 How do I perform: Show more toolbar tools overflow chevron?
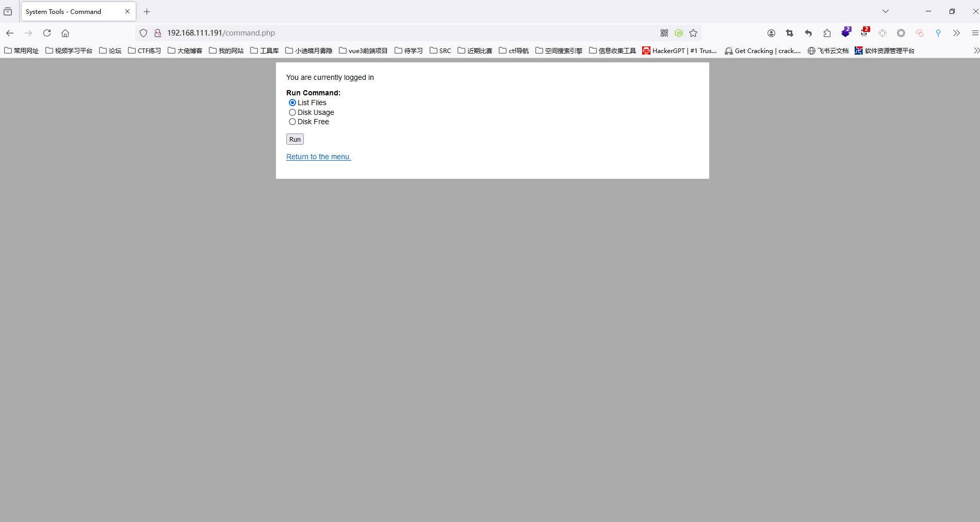(x=956, y=33)
